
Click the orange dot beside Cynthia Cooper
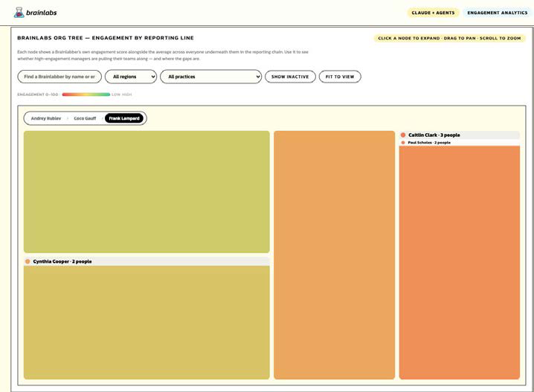[28, 261]
